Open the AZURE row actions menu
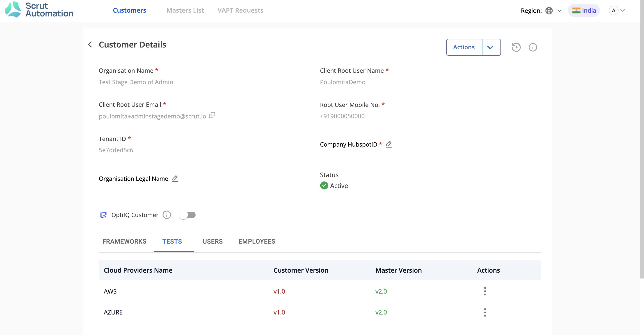This screenshot has height=335, width=644. 485,312
